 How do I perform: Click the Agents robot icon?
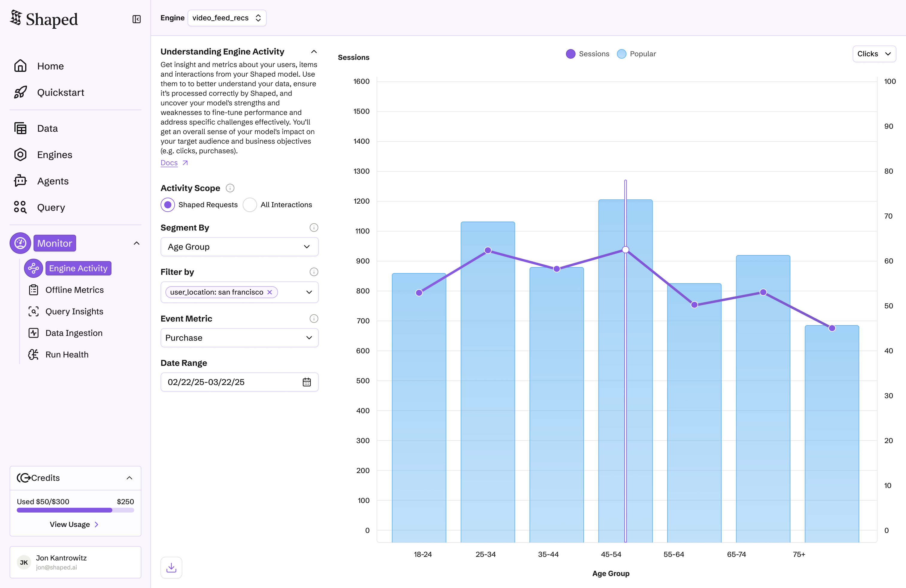[x=21, y=181]
